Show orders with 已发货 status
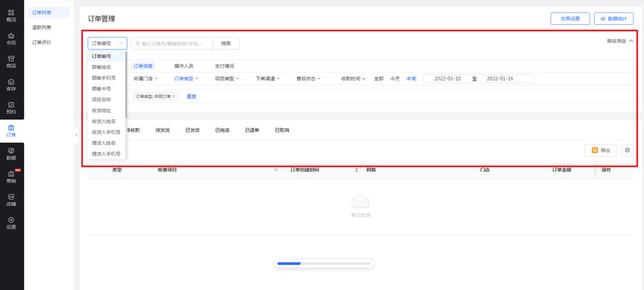The height and width of the screenshot is (290, 644). click(x=192, y=130)
